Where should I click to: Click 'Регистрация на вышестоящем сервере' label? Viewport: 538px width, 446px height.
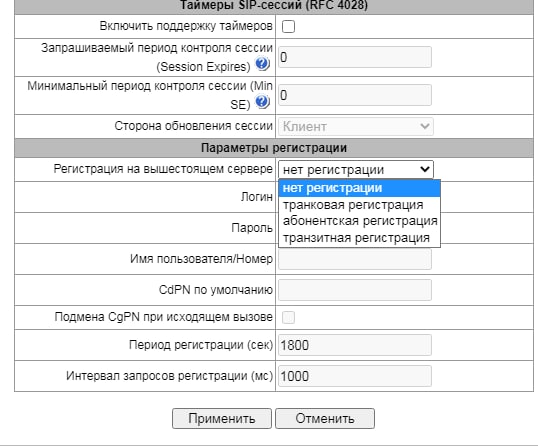[x=163, y=169]
